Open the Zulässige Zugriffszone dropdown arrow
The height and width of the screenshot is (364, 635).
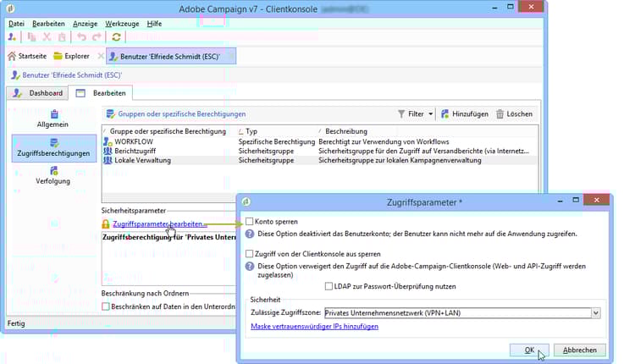[x=596, y=313]
